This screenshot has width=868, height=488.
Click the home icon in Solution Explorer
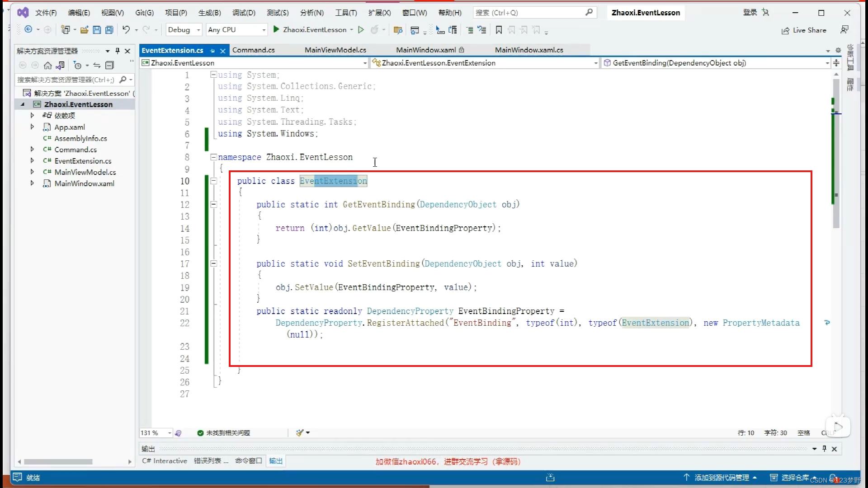coord(47,66)
